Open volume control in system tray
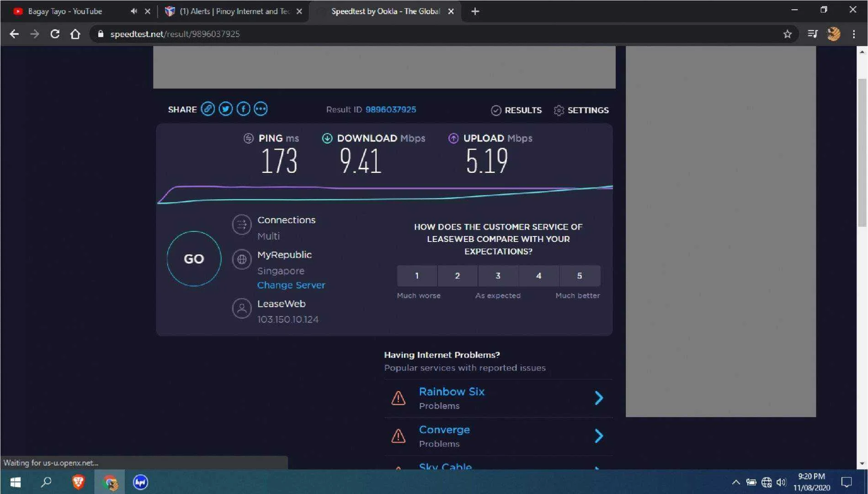Screen dimensions: 868x494 781,482
